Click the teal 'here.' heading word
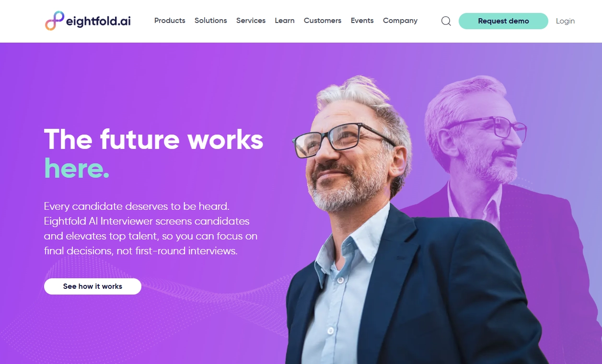Screen dimensions: 602x364 point(77,168)
